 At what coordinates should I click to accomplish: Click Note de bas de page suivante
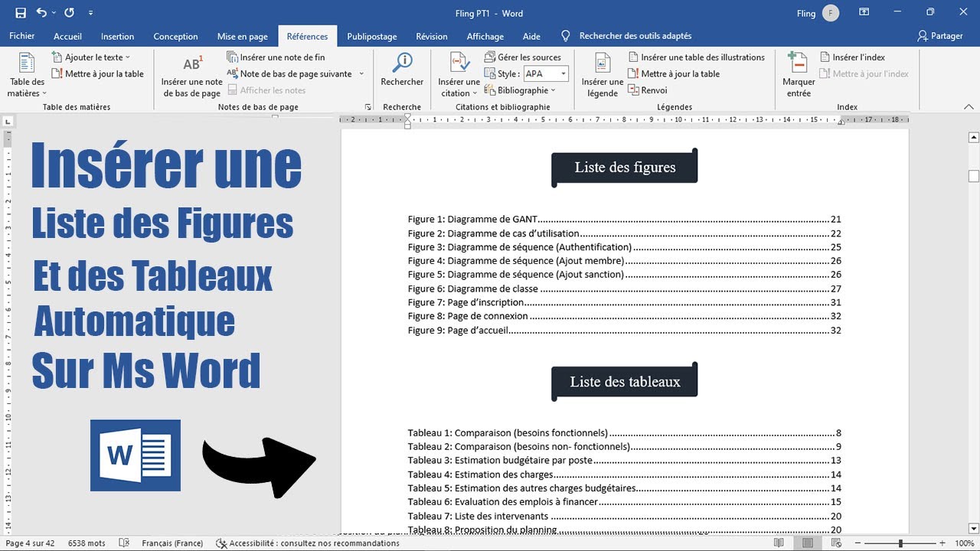289,74
